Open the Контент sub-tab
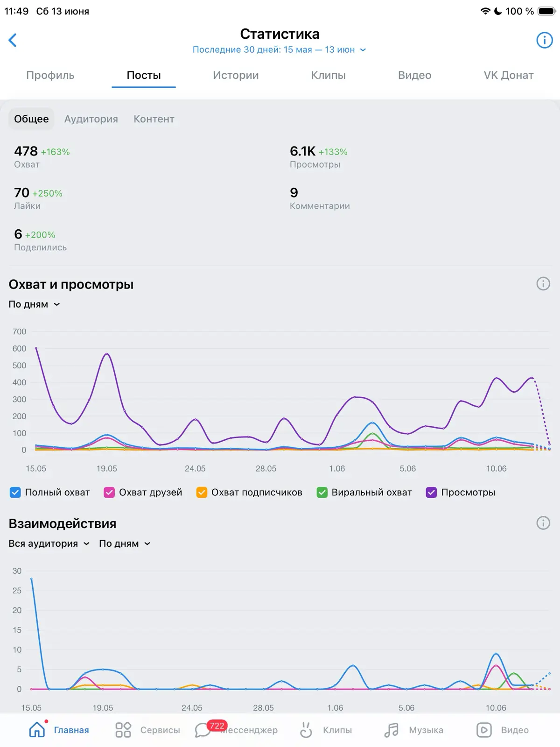 click(154, 119)
